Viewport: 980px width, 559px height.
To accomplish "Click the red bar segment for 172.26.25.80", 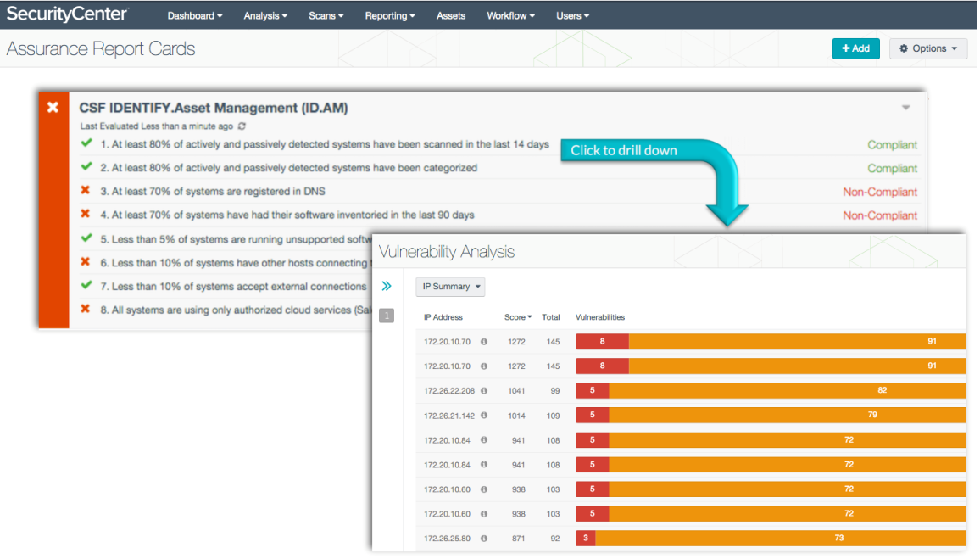I will pyautogui.click(x=586, y=539).
